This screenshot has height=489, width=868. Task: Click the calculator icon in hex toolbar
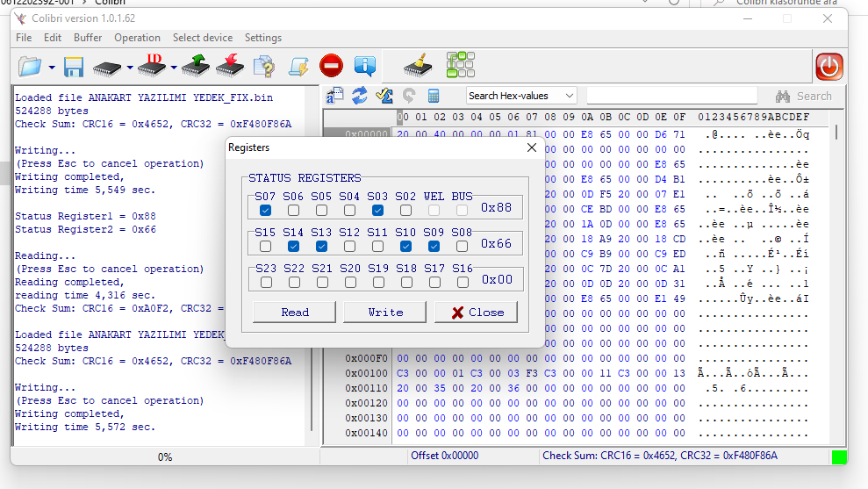click(x=434, y=96)
